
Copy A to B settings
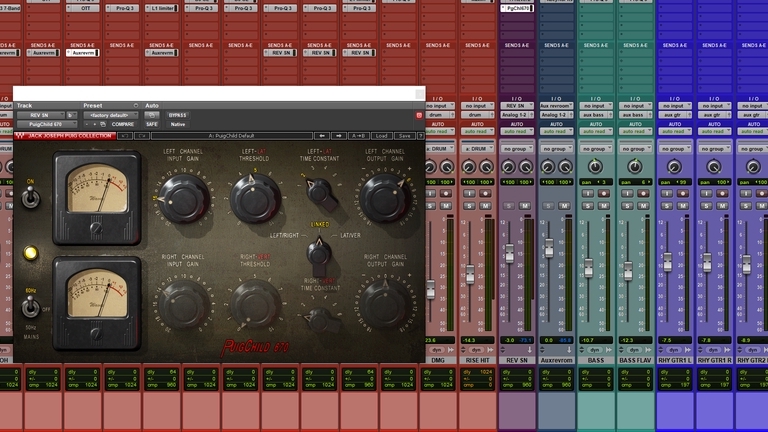tap(359, 136)
